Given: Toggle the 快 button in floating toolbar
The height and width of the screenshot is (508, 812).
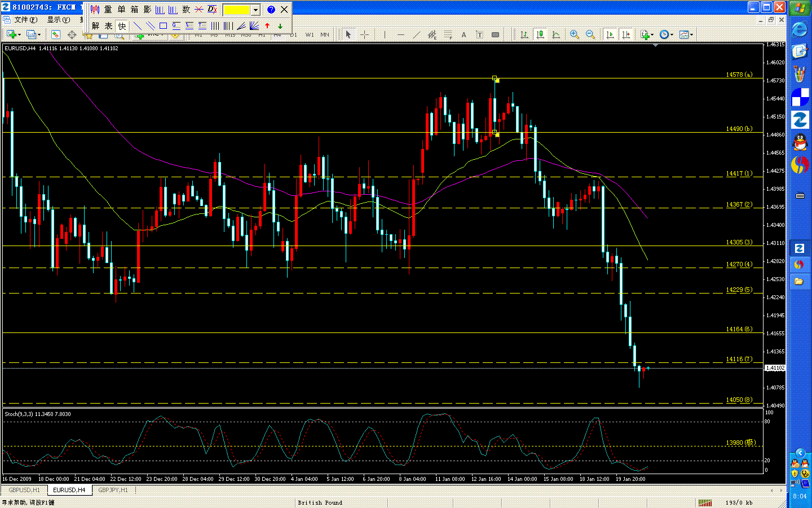Looking at the screenshot, I should click(x=122, y=26).
